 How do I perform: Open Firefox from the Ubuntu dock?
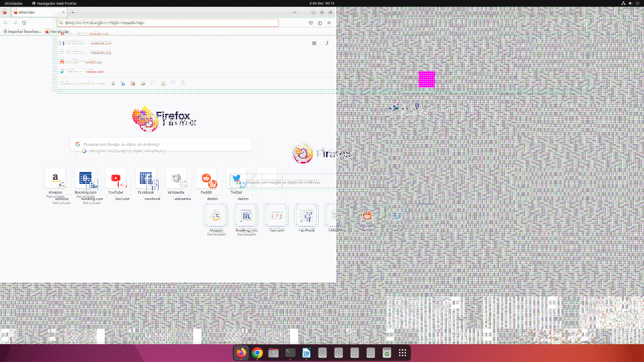(x=241, y=353)
